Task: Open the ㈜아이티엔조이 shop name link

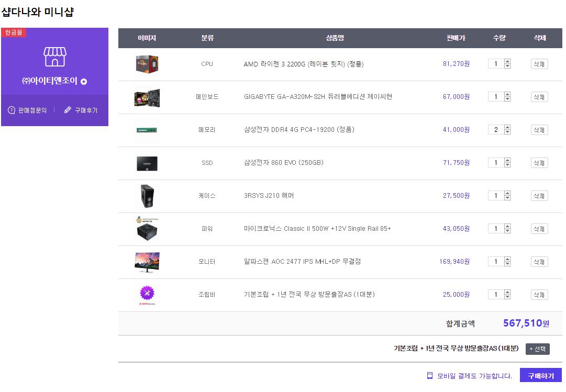Action: 50,81
